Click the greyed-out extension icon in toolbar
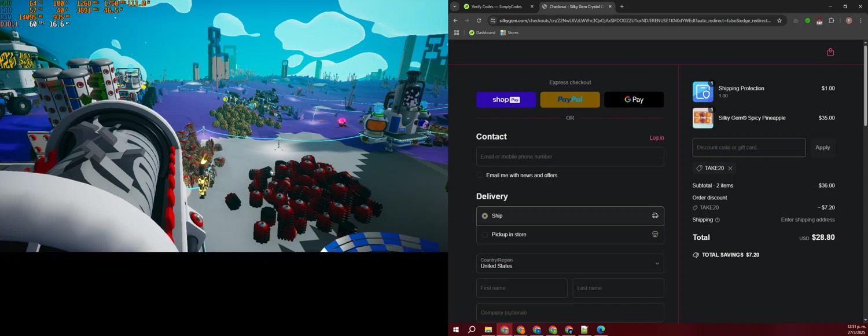 click(x=796, y=20)
